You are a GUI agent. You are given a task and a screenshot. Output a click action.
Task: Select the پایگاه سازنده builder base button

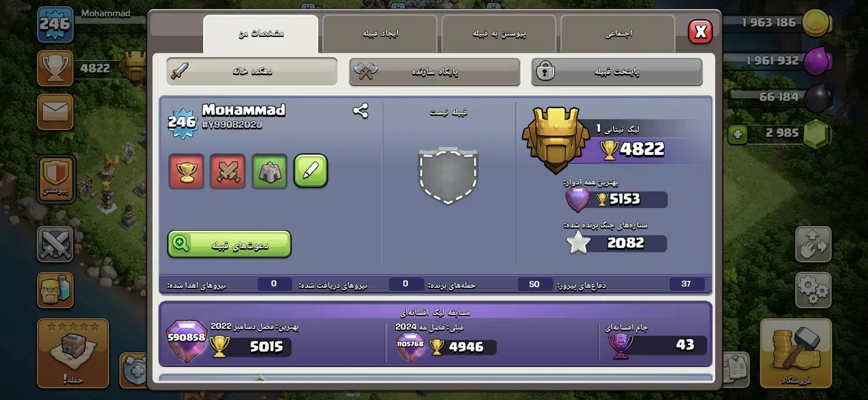click(x=435, y=72)
